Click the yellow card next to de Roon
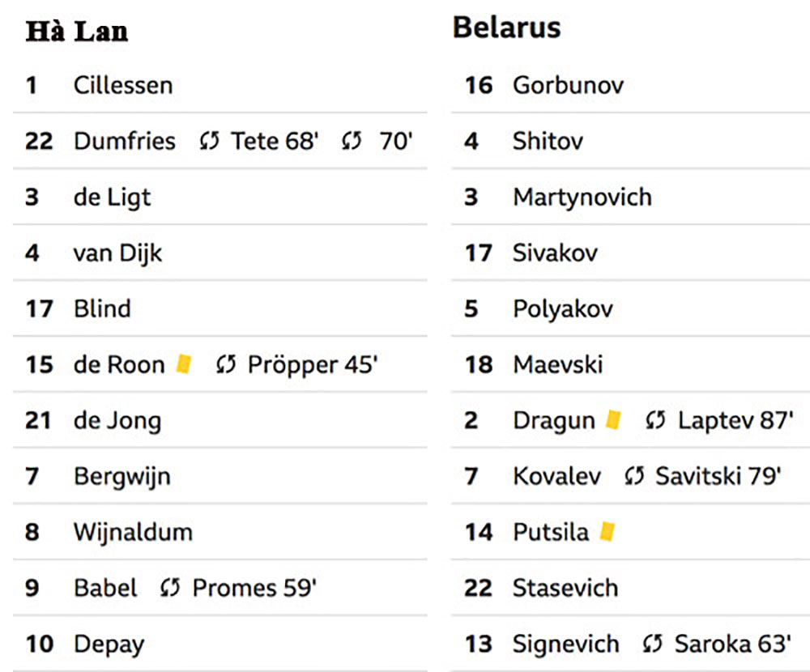Screen dimensions: 810x672 [184, 364]
